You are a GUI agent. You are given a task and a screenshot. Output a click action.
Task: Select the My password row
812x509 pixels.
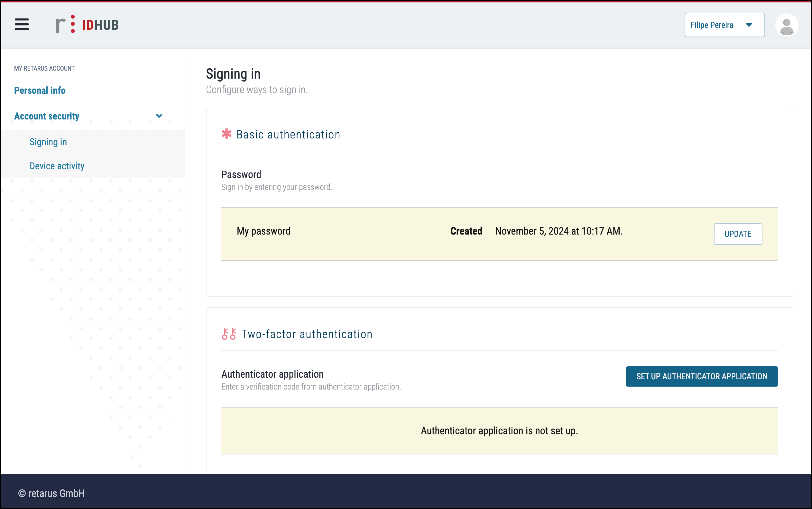264,231
